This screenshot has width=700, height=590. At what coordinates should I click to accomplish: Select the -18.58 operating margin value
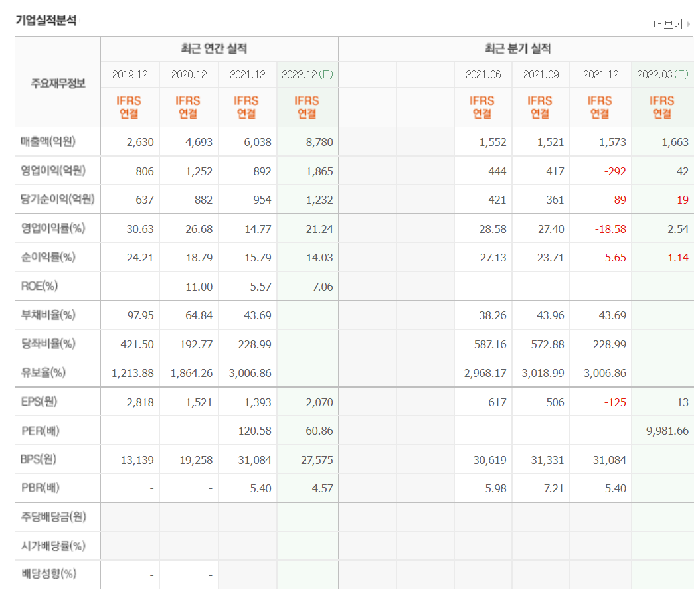pos(610,229)
